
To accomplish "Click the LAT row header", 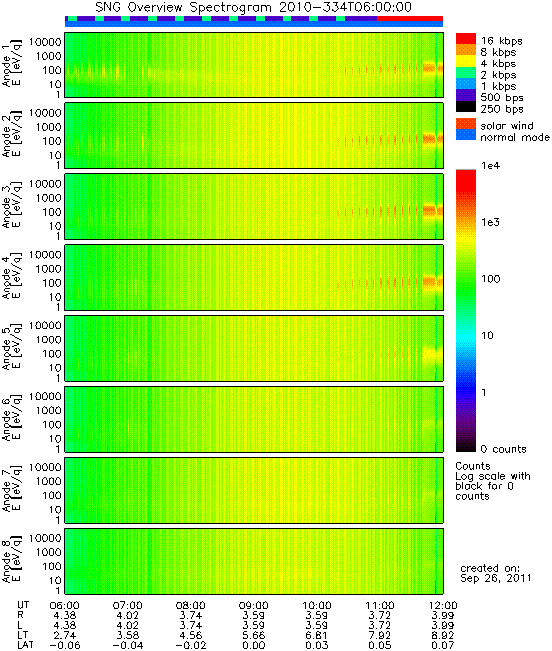I will 25,645.
